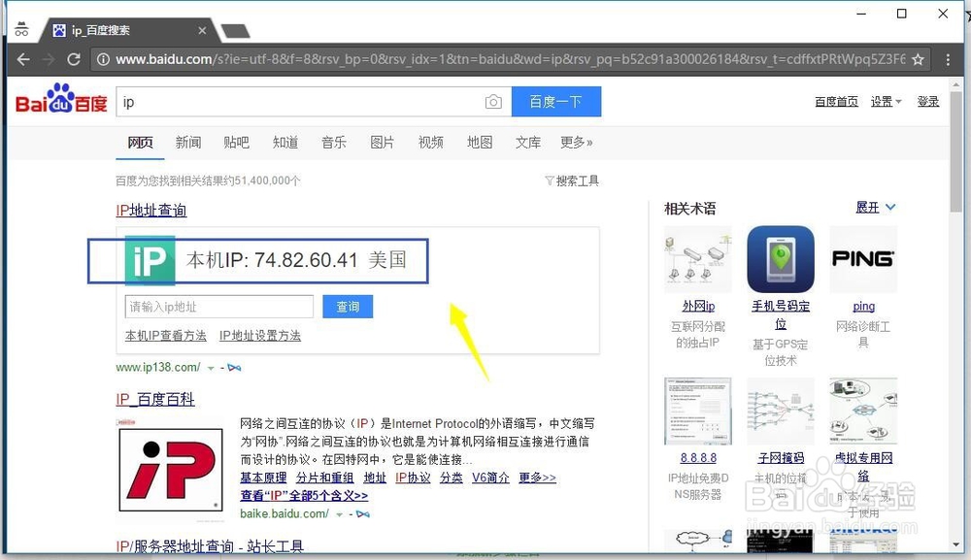Open the 基本原理 sublink

pos(263,478)
